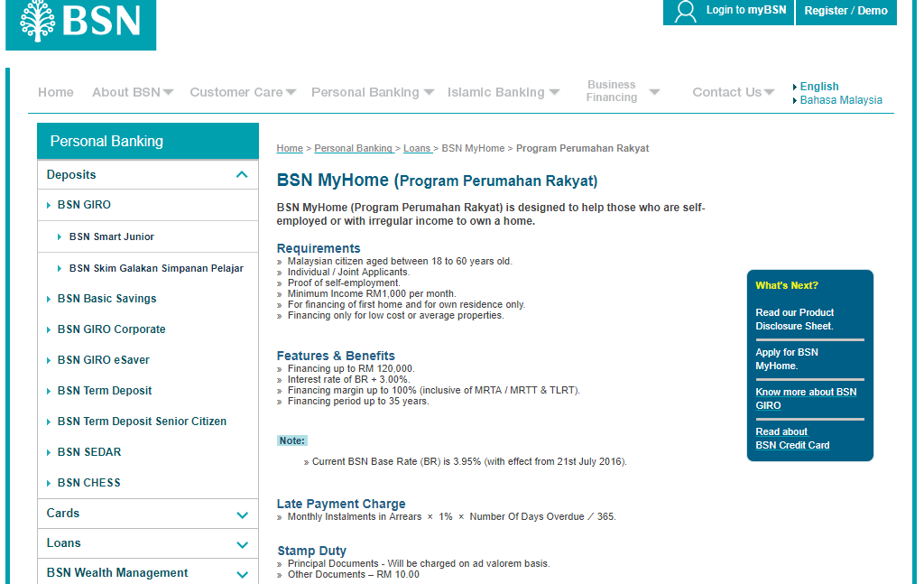Click Know more about BSN GIRO
The image size is (924, 584).
coord(806,399)
